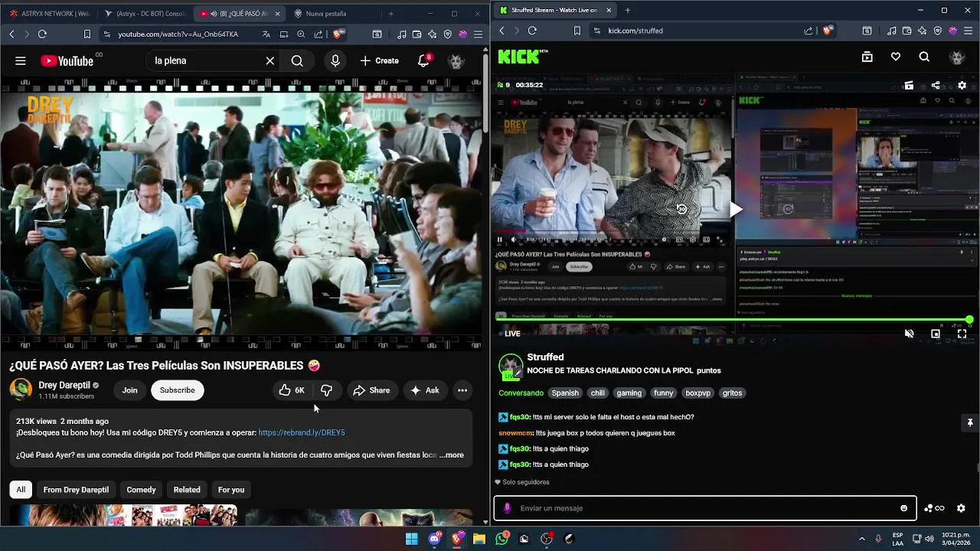980x551 pixels.
Task: Start YouTube voice search with the microphone
Action: (x=335, y=60)
